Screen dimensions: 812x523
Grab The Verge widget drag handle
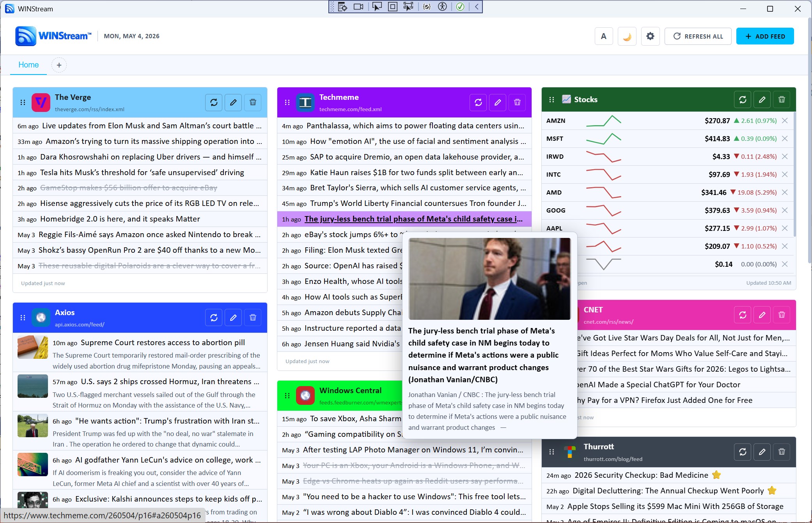(x=23, y=102)
